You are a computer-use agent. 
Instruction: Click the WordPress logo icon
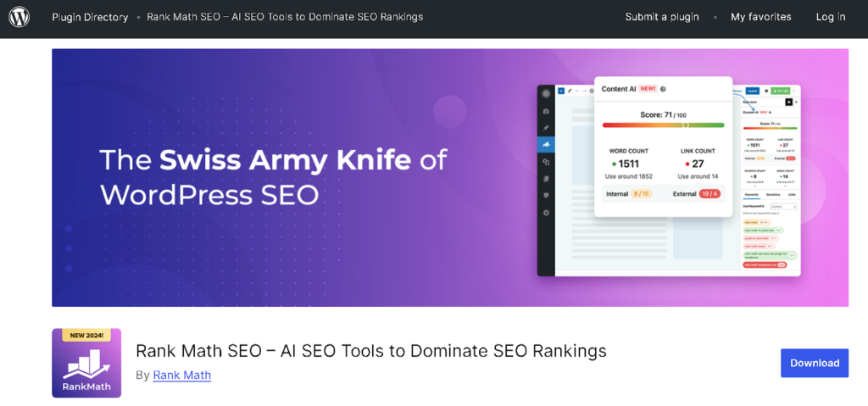click(19, 17)
